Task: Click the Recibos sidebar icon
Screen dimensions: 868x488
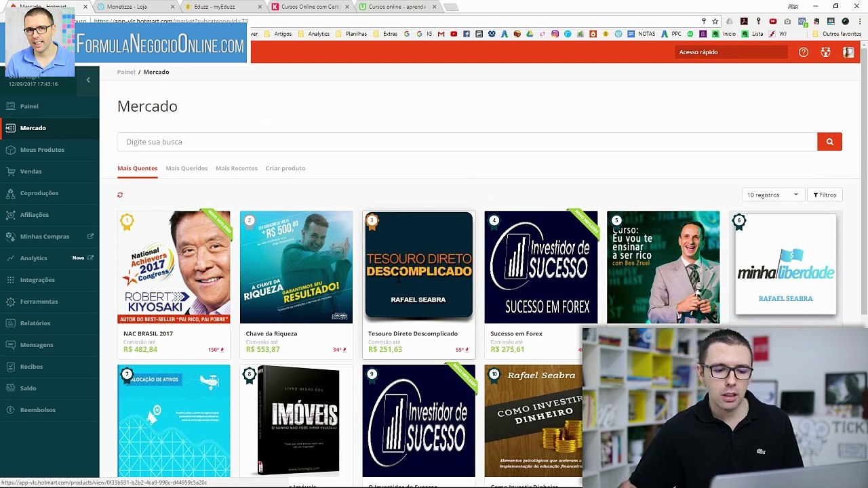Action: 10,367
